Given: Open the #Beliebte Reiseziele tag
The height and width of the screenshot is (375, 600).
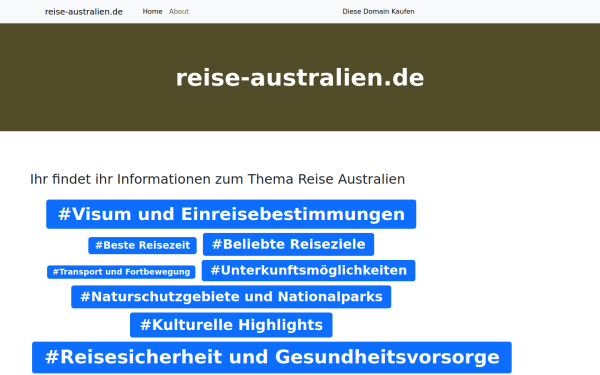Looking at the screenshot, I should 289,244.
